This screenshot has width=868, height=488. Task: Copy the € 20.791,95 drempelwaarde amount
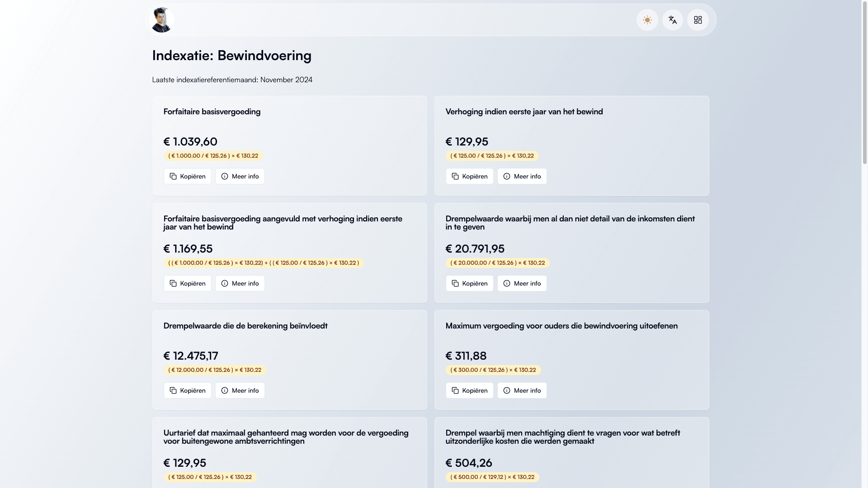click(x=469, y=283)
